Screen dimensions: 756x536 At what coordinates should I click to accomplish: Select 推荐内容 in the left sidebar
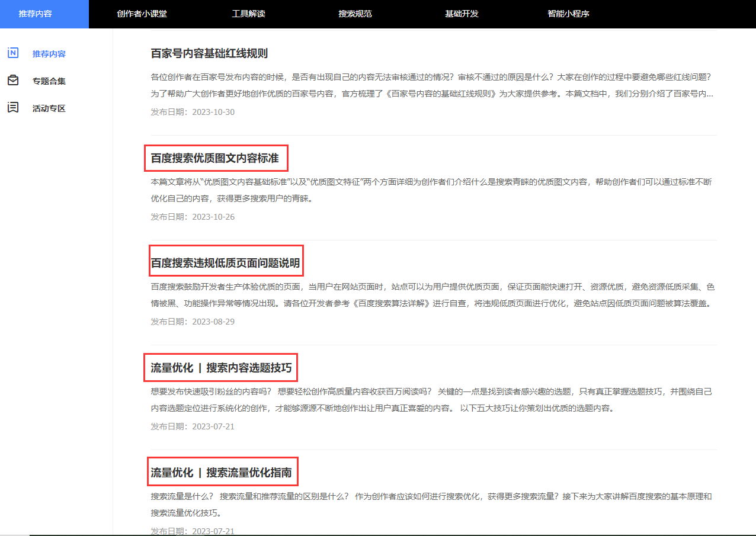[x=49, y=54]
